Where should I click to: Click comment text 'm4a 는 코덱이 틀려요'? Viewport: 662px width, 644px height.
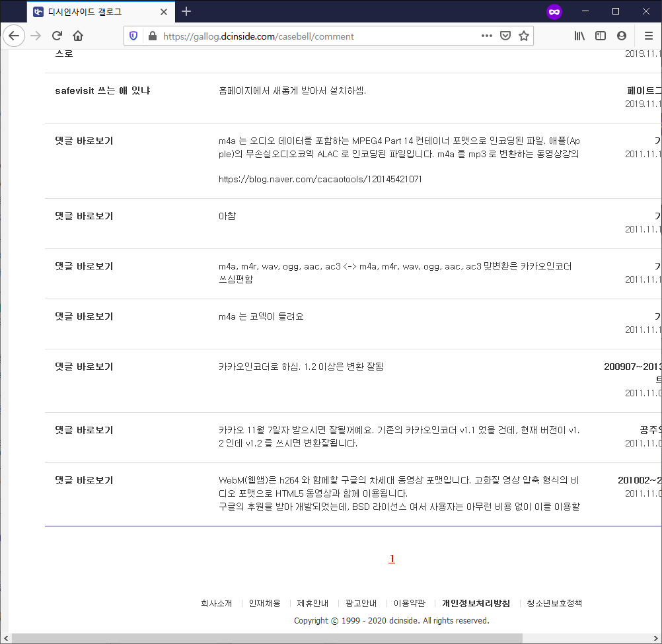tap(261, 316)
